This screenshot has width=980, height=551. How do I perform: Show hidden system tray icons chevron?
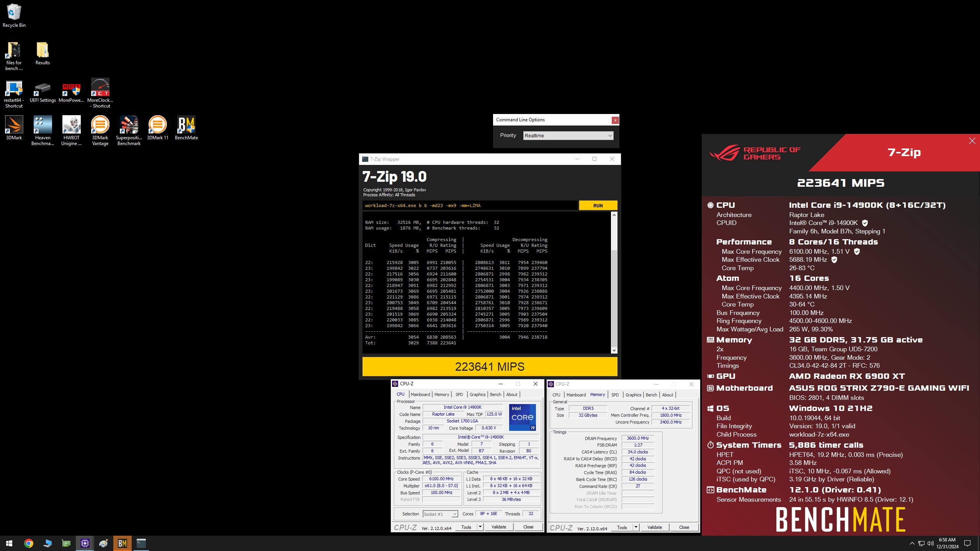(x=912, y=543)
